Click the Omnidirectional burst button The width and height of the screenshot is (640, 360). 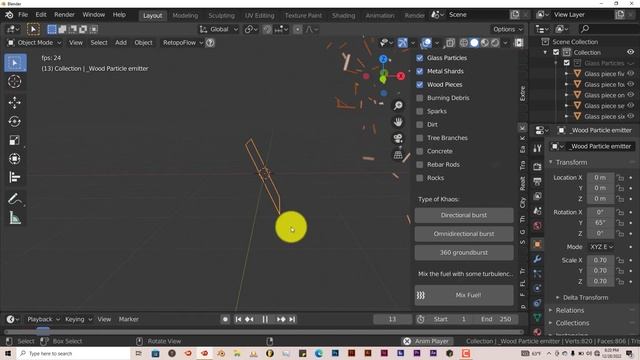click(464, 234)
